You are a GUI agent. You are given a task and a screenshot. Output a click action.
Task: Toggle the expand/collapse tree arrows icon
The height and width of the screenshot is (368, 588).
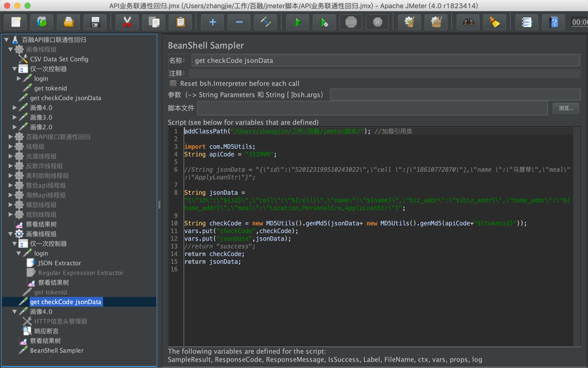265,22
